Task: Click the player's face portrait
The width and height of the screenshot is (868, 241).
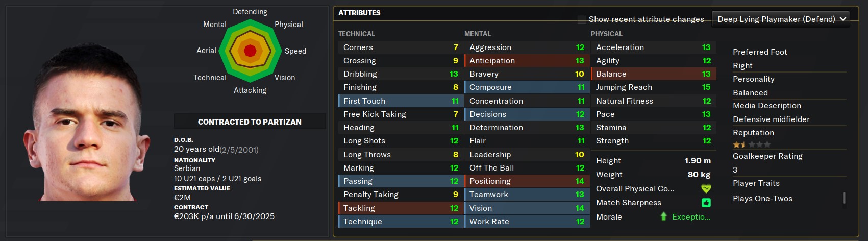Action: (87, 123)
